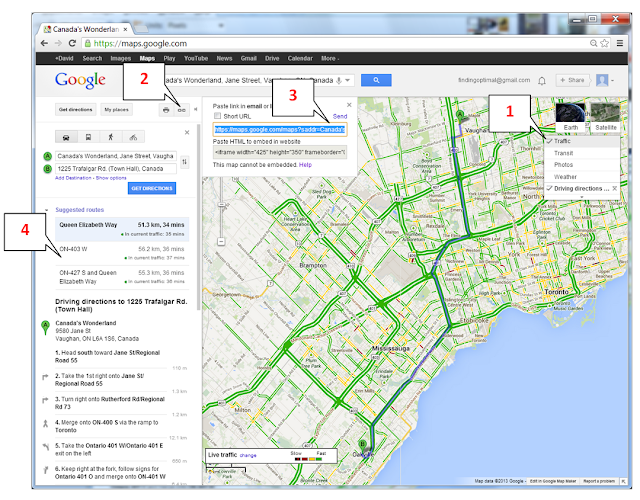Reload the page with the refresh icon
This screenshot has width=640, height=500.
point(72,43)
